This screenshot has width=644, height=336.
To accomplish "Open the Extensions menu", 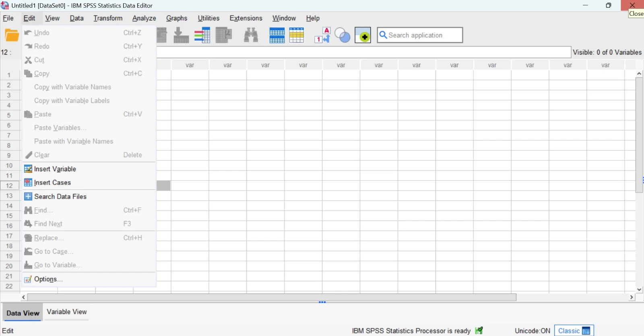I will (246, 18).
